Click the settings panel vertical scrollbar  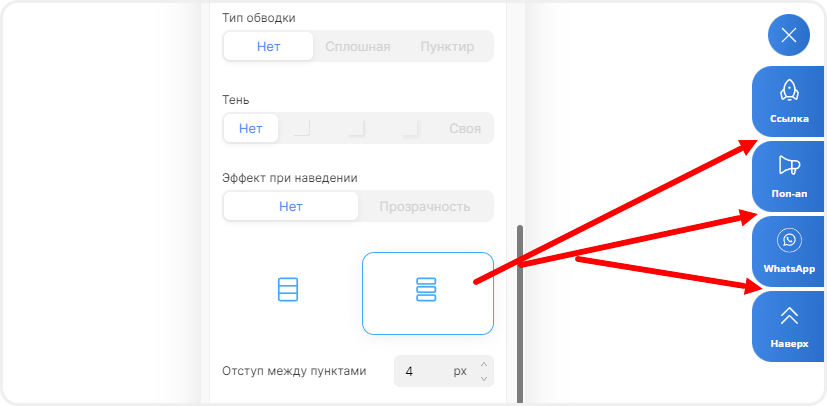(520, 314)
